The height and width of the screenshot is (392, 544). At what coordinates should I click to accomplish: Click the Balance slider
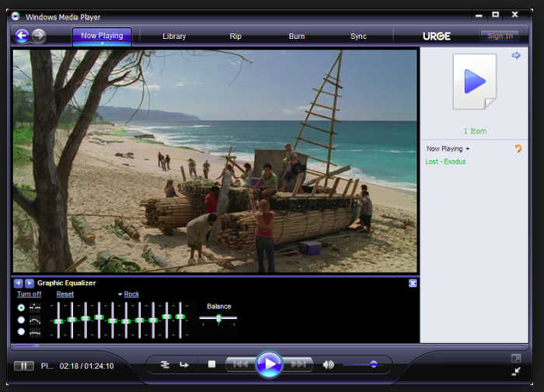click(x=218, y=318)
